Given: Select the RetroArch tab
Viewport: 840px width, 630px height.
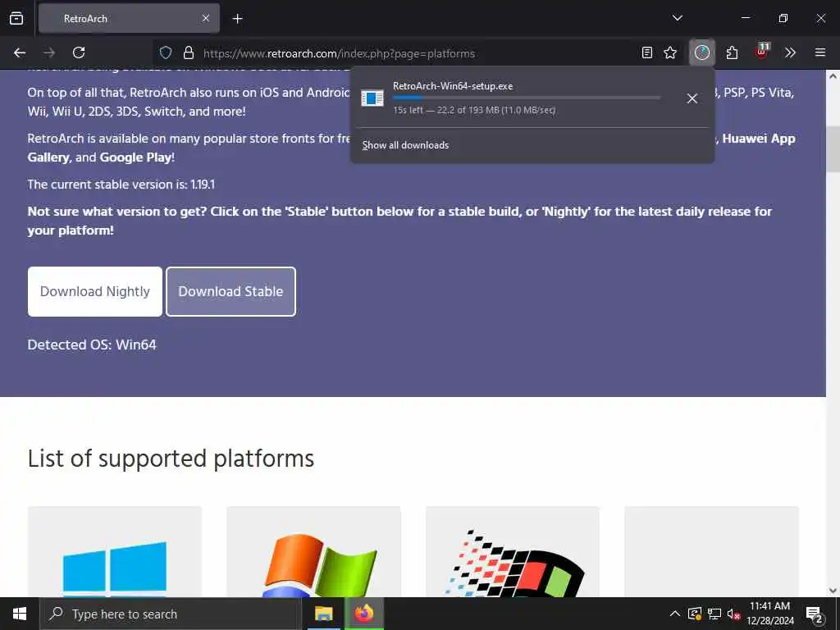Looking at the screenshot, I should (129, 18).
